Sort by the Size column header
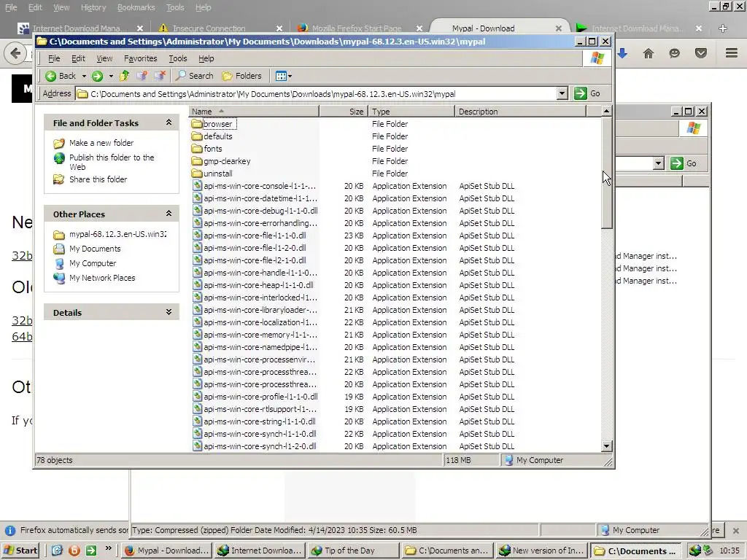Viewport: 747px width, 560px height. click(344, 112)
